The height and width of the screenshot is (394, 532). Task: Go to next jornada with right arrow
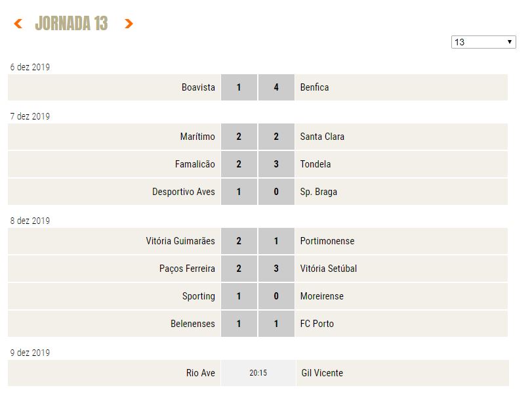point(129,24)
